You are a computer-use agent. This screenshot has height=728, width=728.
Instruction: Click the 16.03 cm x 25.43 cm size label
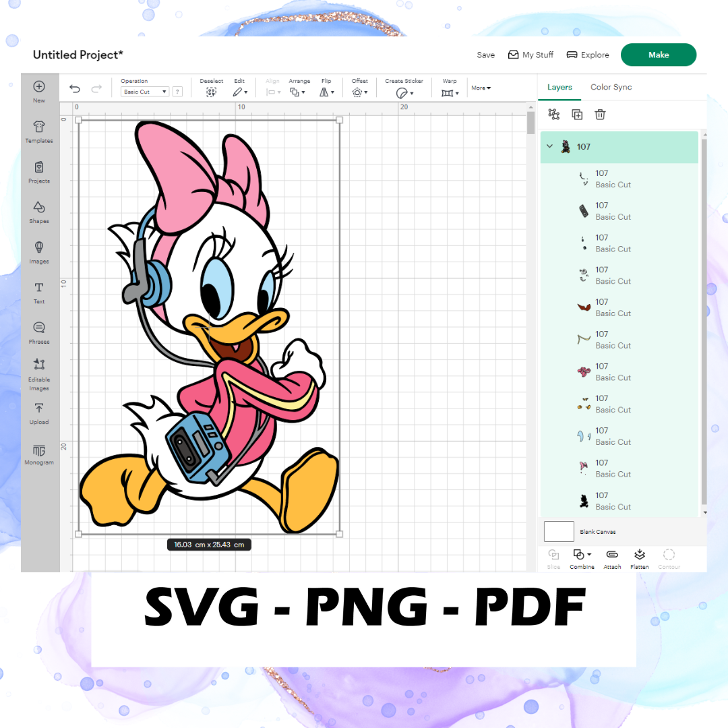[209, 545]
